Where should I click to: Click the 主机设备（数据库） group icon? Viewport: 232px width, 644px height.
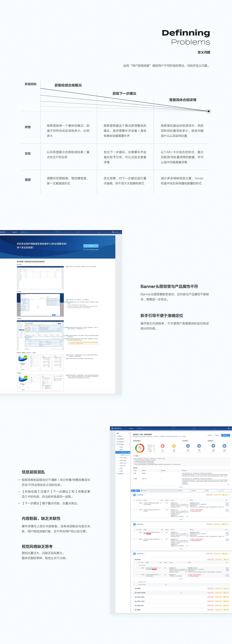coord(136,597)
